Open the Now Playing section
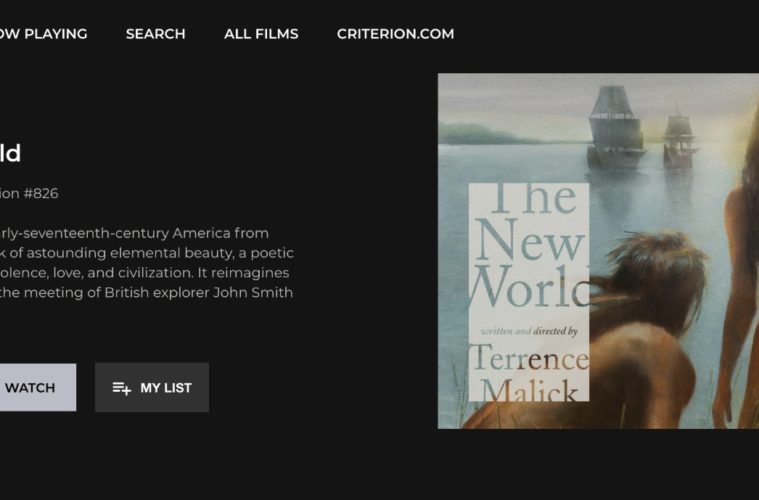The image size is (759, 500). click(43, 34)
